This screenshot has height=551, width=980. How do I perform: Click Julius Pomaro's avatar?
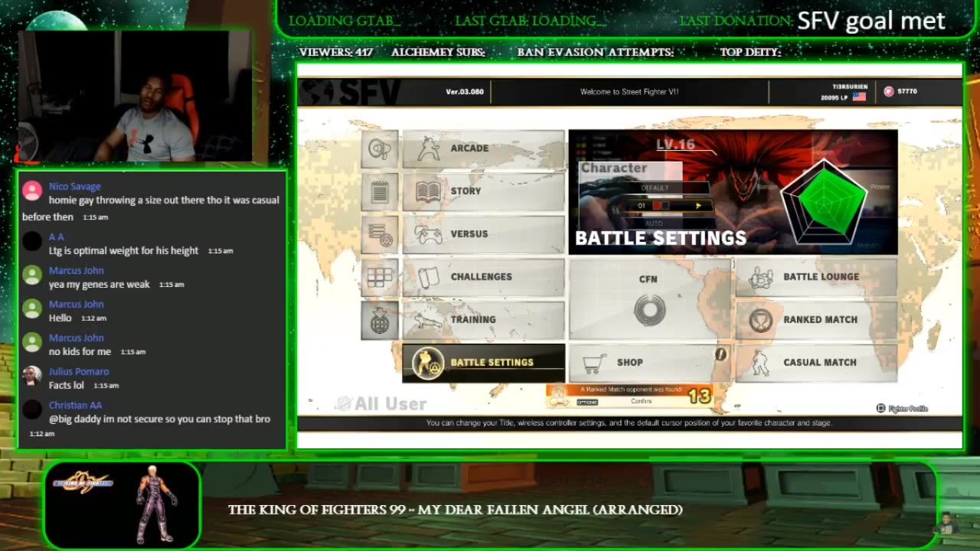(32, 376)
